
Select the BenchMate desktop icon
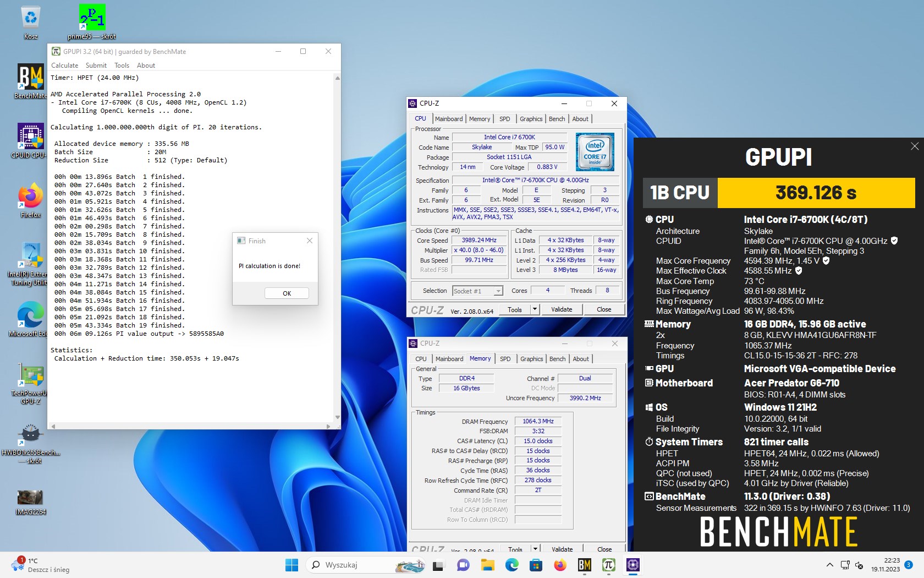(31, 81)
